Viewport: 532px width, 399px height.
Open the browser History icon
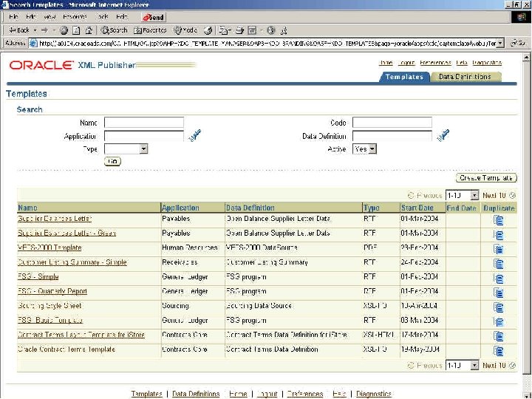208,30
